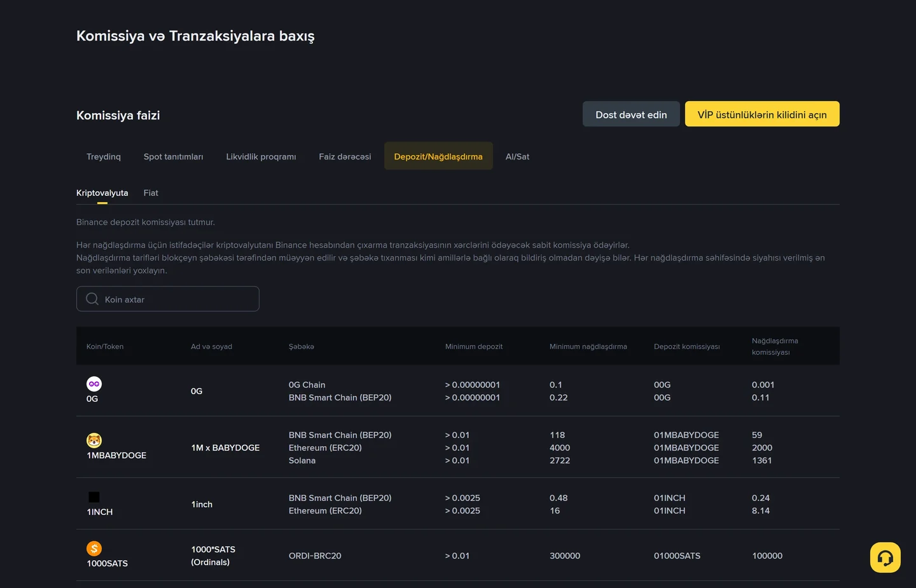This screenshot has height=588, width=916.
Task: Open the Al/Sat tab
Action: pyautogui.click(x=517, y=156)
